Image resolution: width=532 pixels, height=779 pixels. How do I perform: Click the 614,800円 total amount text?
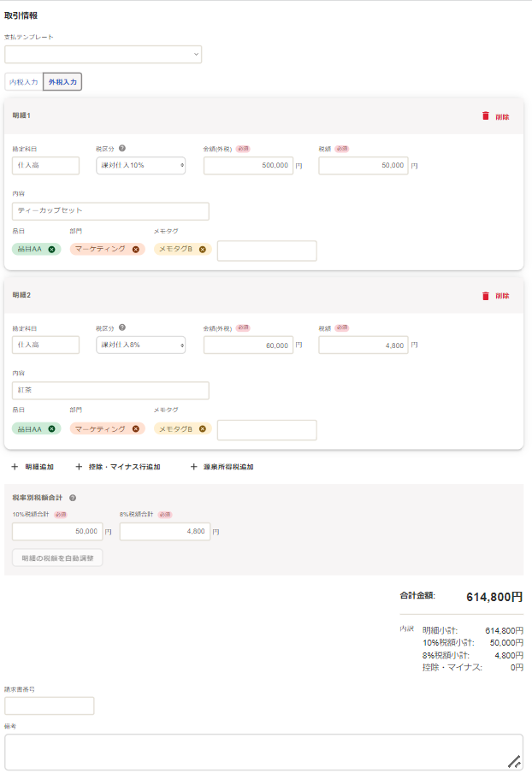pyautogui.click(x=494, y=597)
